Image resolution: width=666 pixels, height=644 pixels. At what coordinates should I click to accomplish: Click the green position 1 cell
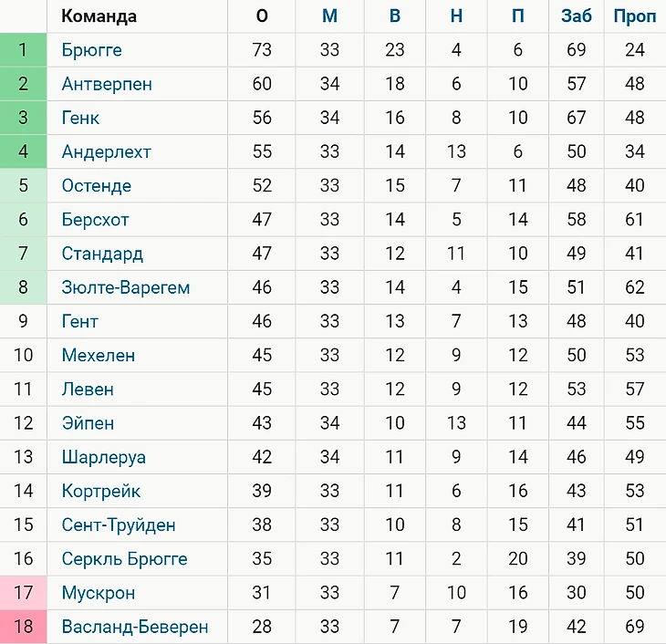point(24,50)
